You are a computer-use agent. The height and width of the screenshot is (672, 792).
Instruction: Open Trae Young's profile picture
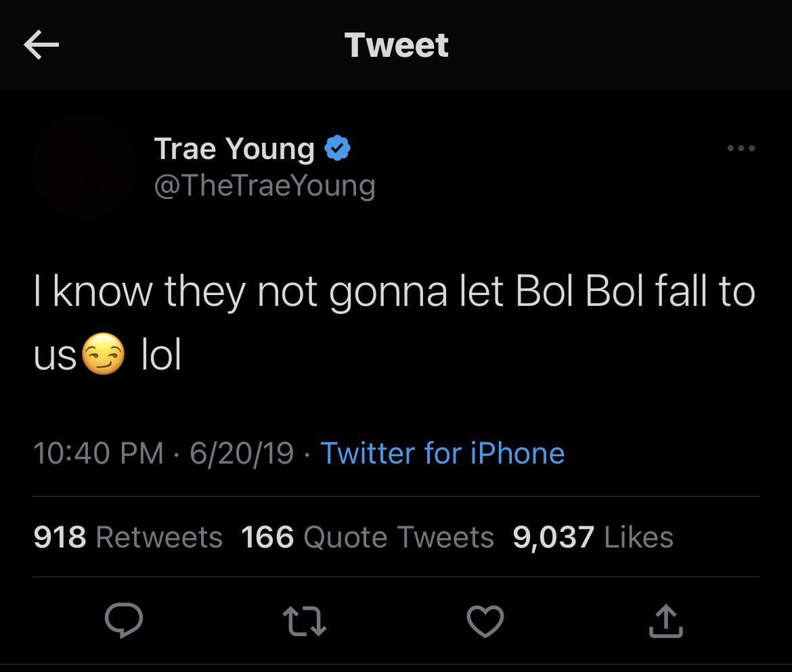click(x=85, y=166)
